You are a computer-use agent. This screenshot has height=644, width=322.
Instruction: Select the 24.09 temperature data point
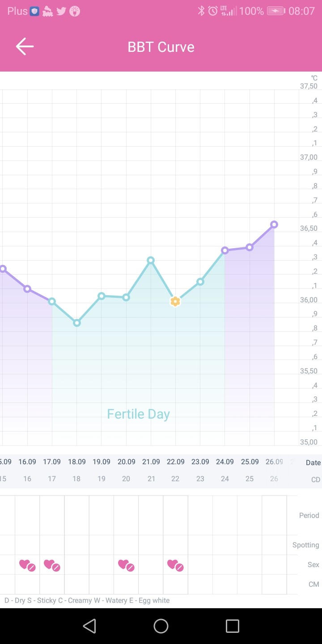click(x=225, y=250)
